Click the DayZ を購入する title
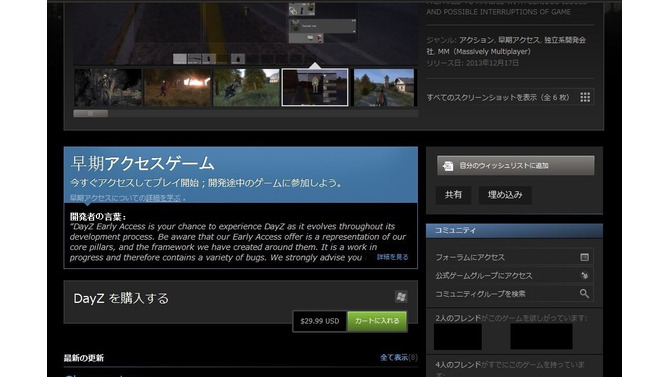 click(121, 298)
